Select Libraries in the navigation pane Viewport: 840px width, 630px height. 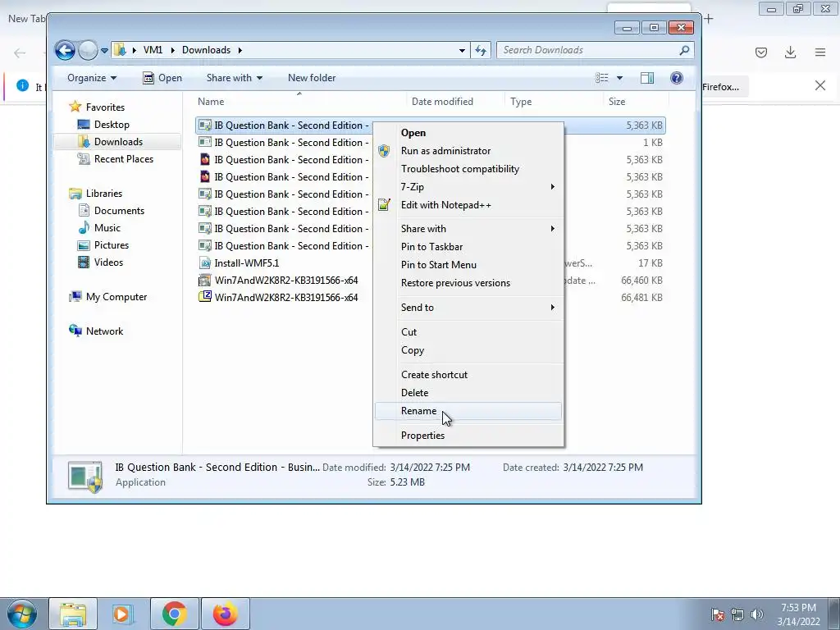tap(104, 194)
